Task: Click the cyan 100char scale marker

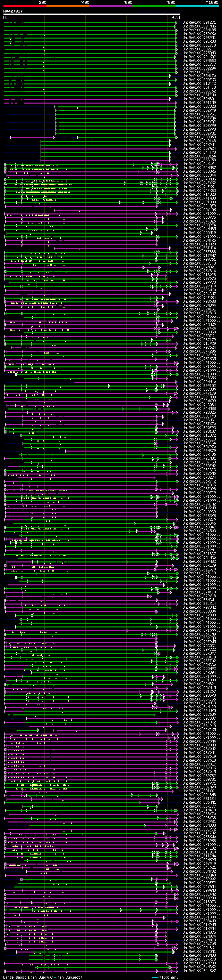Action: point(155,977)
